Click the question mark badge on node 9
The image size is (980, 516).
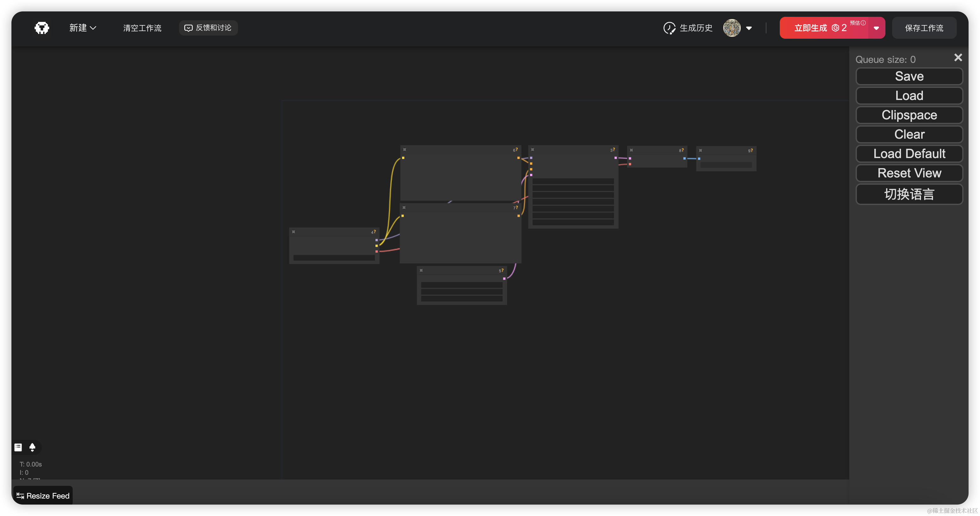pyautogui.click(x=752, y=150)
